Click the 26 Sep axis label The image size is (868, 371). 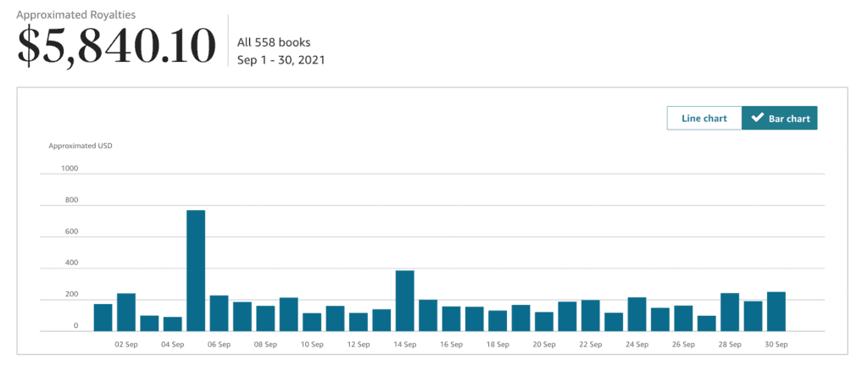click(x=684, y=345)
